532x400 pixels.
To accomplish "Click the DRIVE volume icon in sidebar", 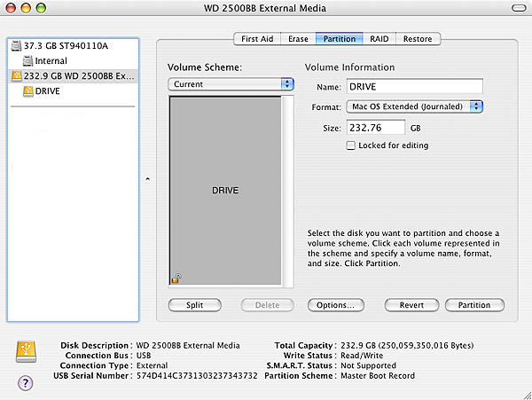I will click(x=28, y=91).
